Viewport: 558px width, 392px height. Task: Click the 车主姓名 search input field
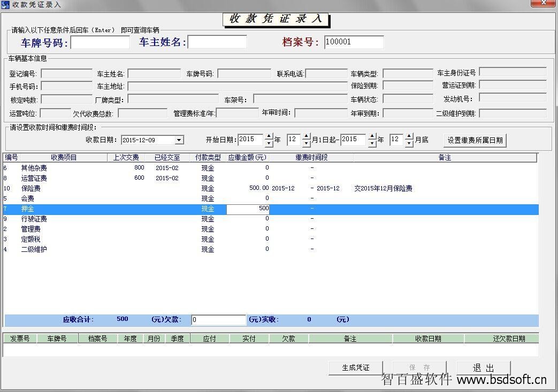[217, 42]
